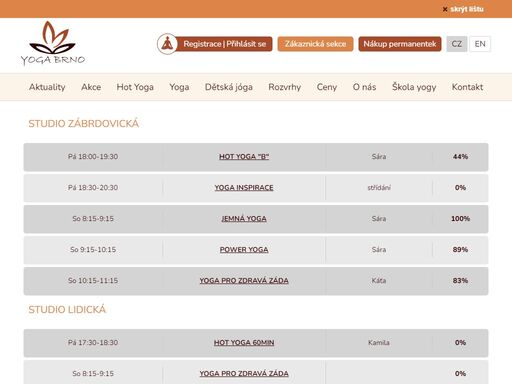Click the STUDIO ZÁBRDOVICKÁ heading
Image resolution: width=512 pixels, height=384 pixels.
(84, 124)
